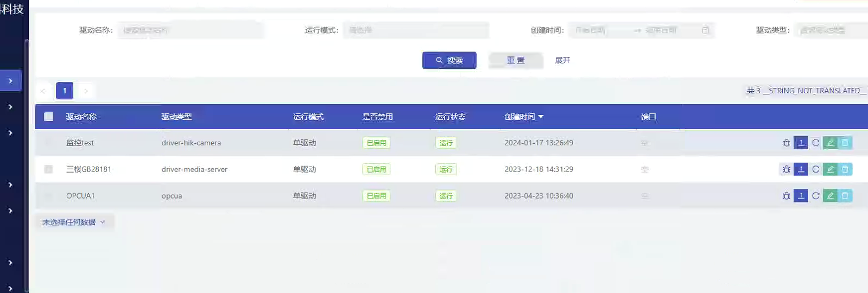The height and width of the screenshot is (293, 868).
Task: Click the calendar icon in 创建时间 field
Action: (x=705, y=30)
